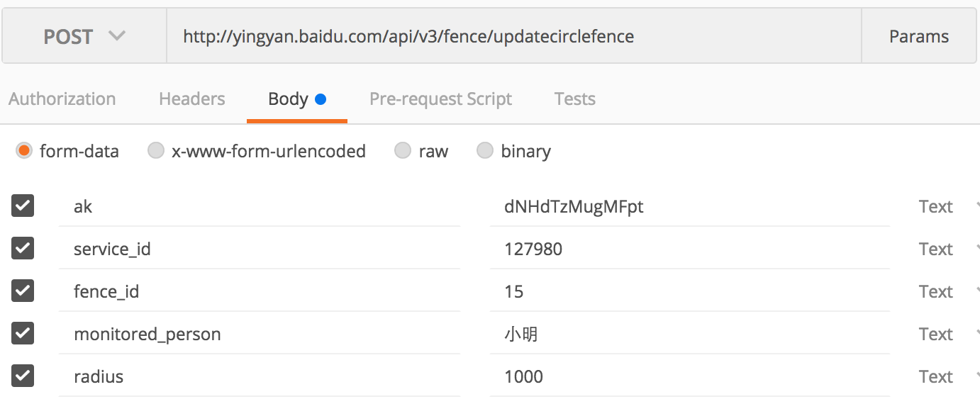Disable the service_id parameter checkbox
980x404 pixels.
point(23,249)
